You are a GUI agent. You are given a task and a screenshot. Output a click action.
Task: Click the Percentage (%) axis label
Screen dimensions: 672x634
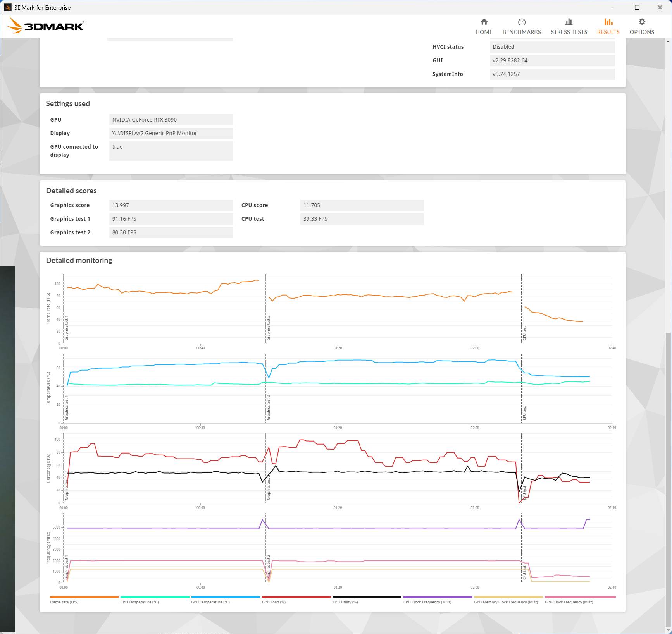pos(48,468)
